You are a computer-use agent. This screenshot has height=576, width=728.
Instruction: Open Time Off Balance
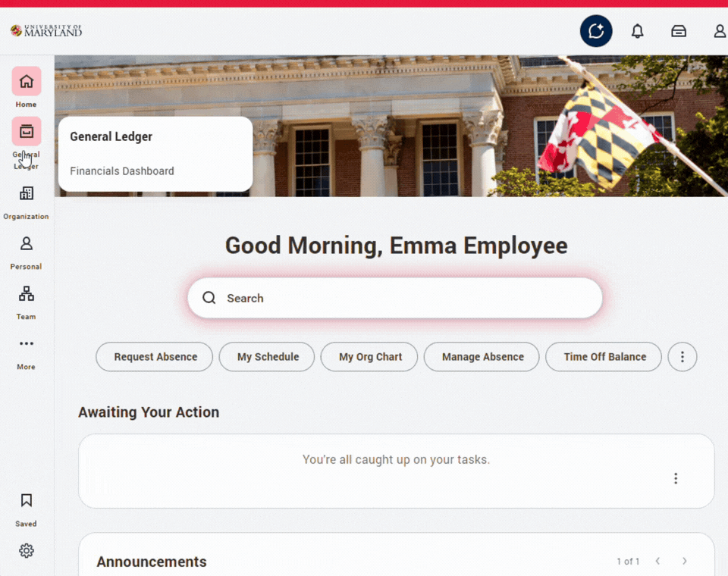click(604, 357)
